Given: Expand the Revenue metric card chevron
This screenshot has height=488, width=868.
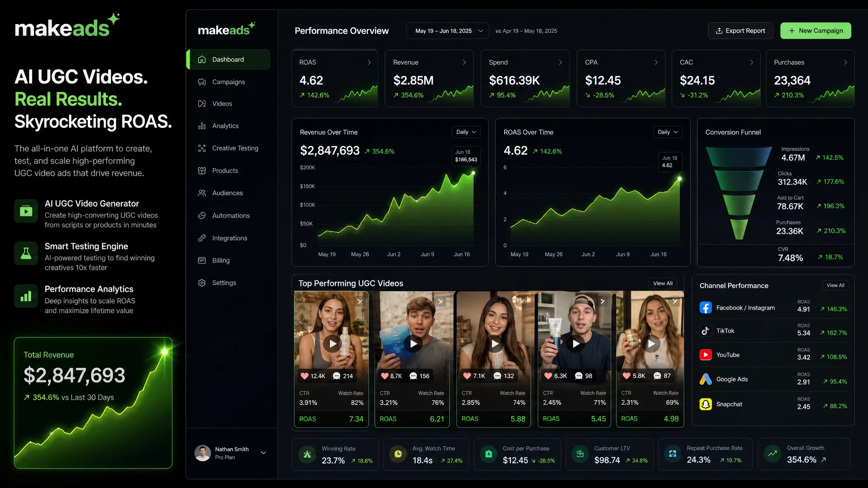Looking at the screenshot, I should tap(465, 62).
